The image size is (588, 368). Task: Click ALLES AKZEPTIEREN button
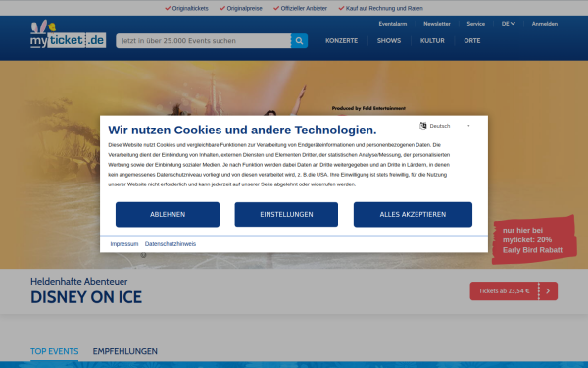413,214
